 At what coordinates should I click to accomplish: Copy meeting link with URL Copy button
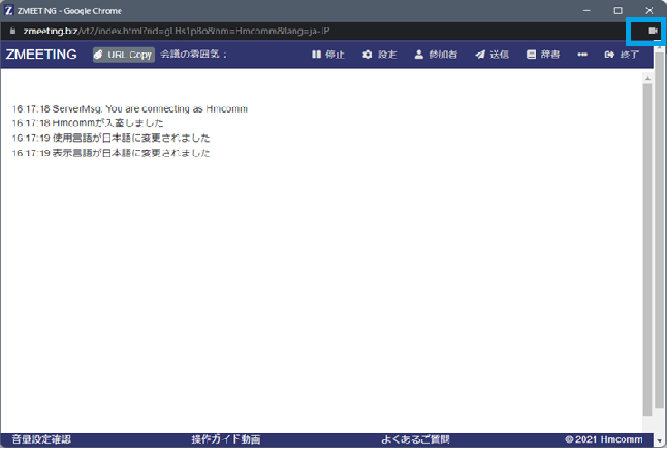[124, 55]
